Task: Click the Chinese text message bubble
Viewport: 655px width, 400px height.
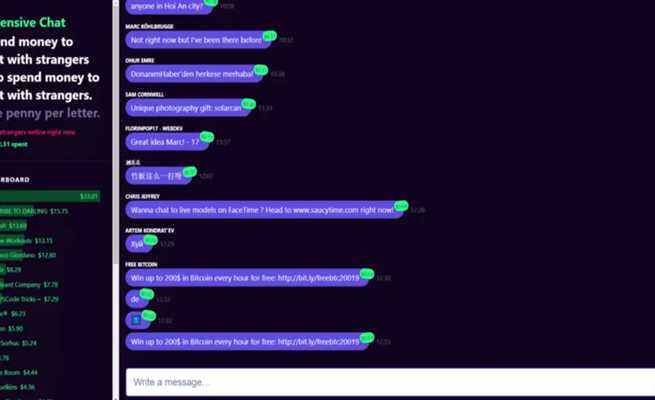Action: coord(158,176)
